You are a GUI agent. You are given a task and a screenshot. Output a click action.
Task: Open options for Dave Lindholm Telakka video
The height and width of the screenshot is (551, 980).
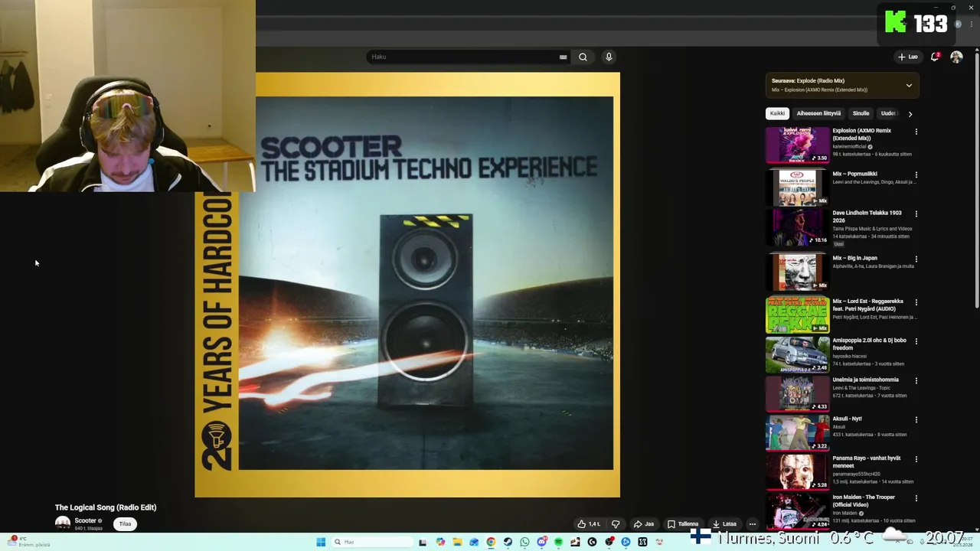tap(916, 214)
